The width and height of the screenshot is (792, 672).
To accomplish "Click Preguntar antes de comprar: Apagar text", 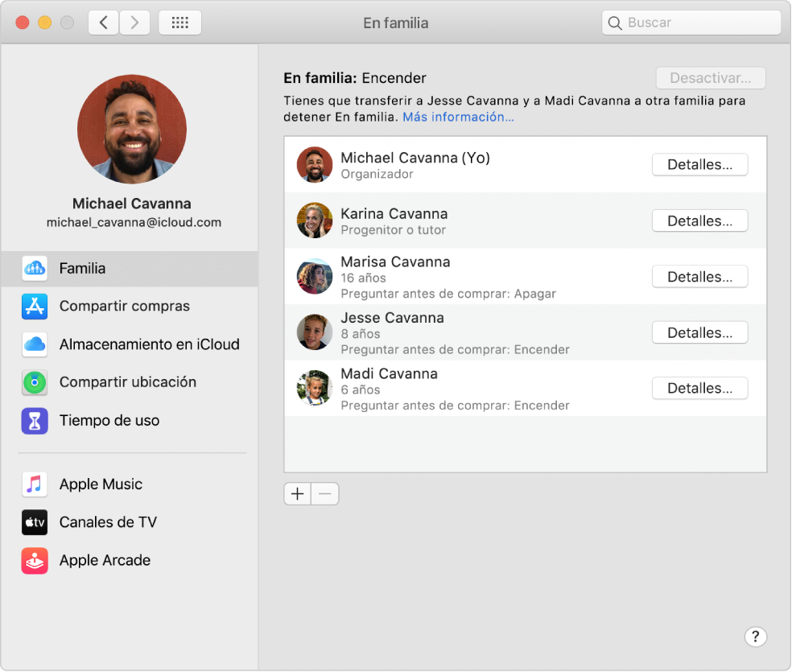I will tap(448, 294).
